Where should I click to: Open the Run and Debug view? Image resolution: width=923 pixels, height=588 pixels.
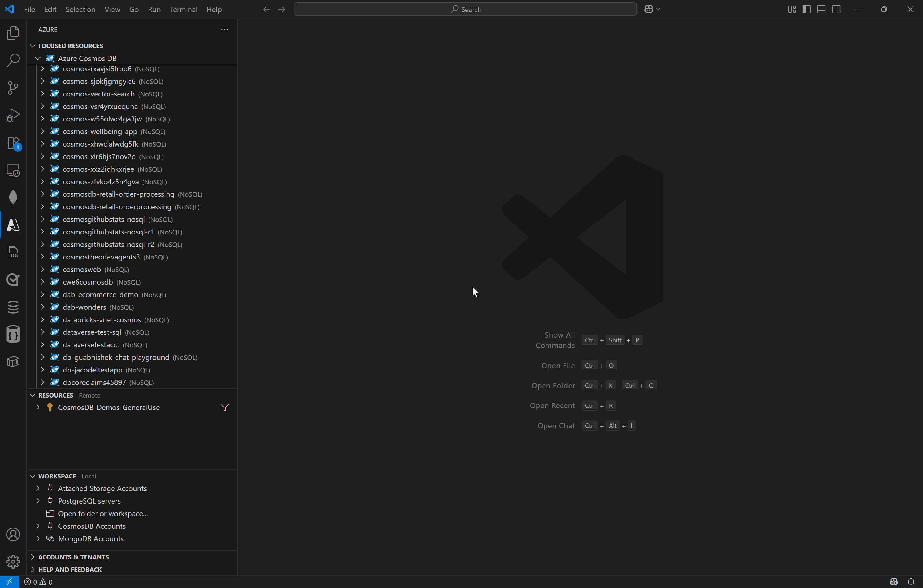click(x=13, y=115)
